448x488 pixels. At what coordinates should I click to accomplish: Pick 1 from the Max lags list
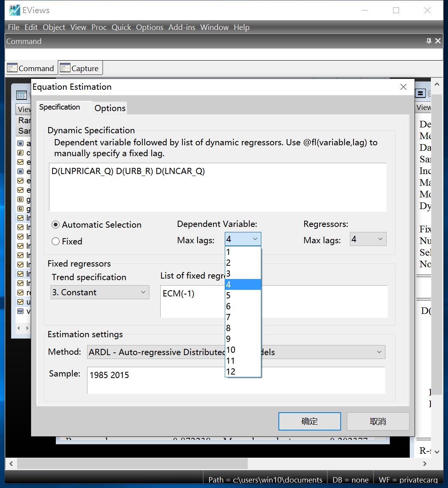[x=243, y=252]
